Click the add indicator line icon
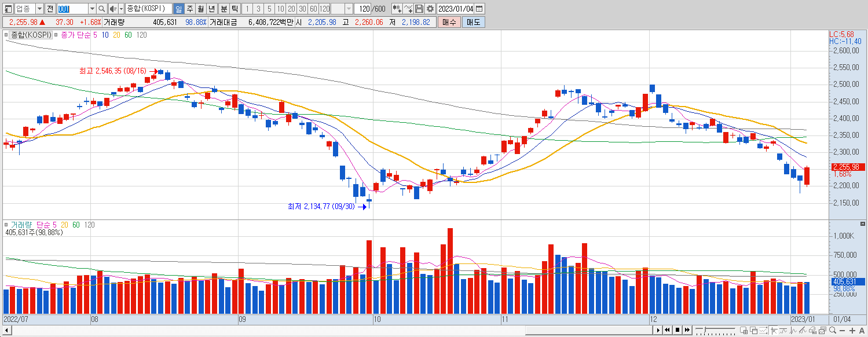The image size is (868, 337). click(x=408, y=9)
